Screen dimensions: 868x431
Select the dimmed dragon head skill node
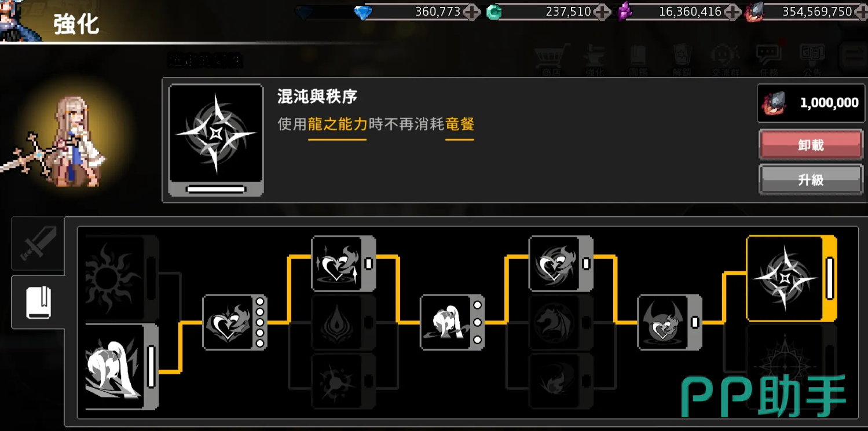(561, 322)
